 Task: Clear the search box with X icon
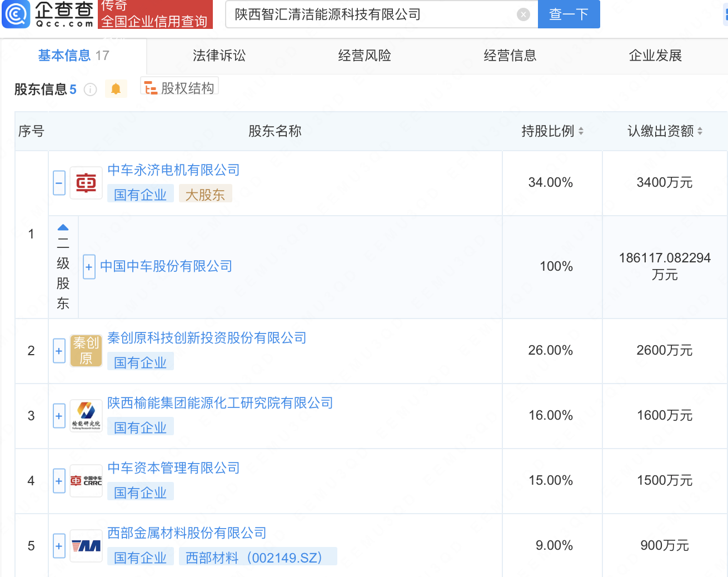(523, 14)
